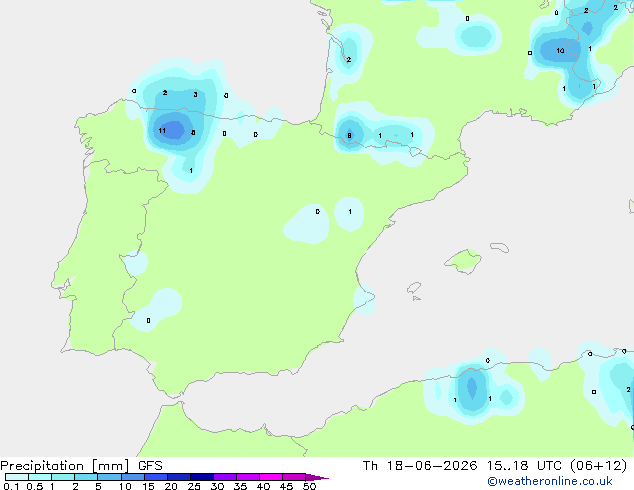Click the '3' rainfall value off Spain's north coast

(195, 95)
